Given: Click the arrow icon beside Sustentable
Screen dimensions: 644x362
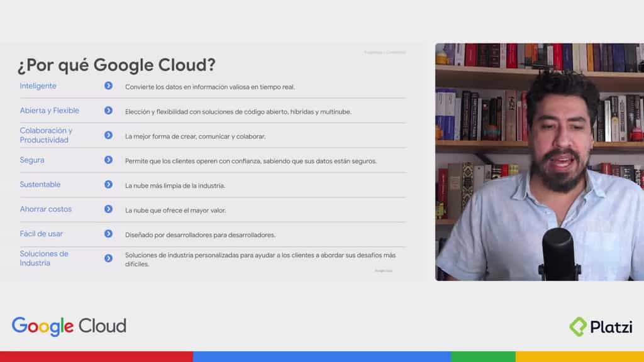Looking at the screenshot, I should (108, 184).
